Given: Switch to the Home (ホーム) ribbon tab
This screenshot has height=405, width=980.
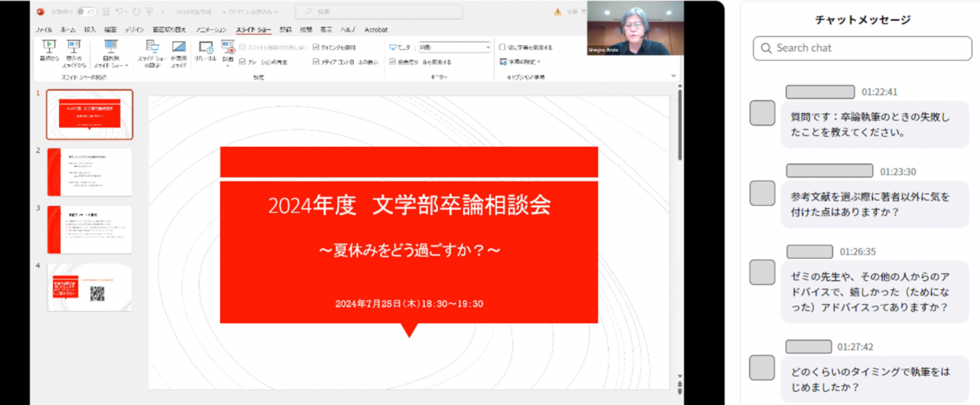Looking at the screenshot, I should coord(68,29).
